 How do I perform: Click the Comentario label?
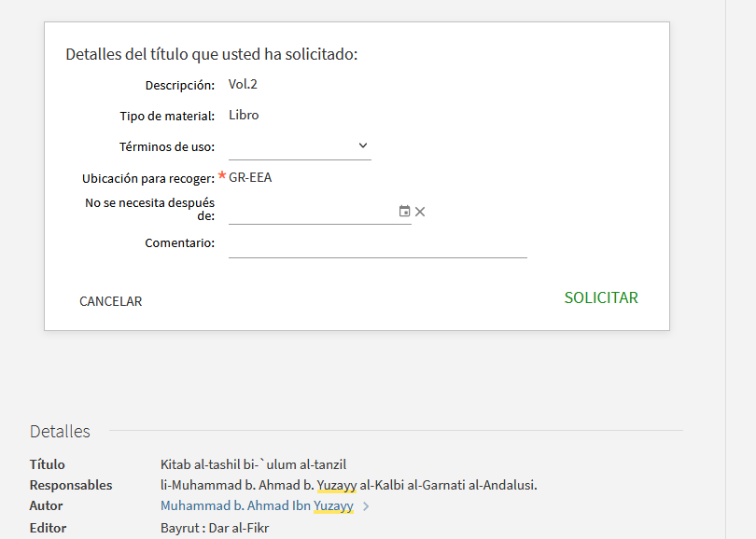click(x=180, y=242)
